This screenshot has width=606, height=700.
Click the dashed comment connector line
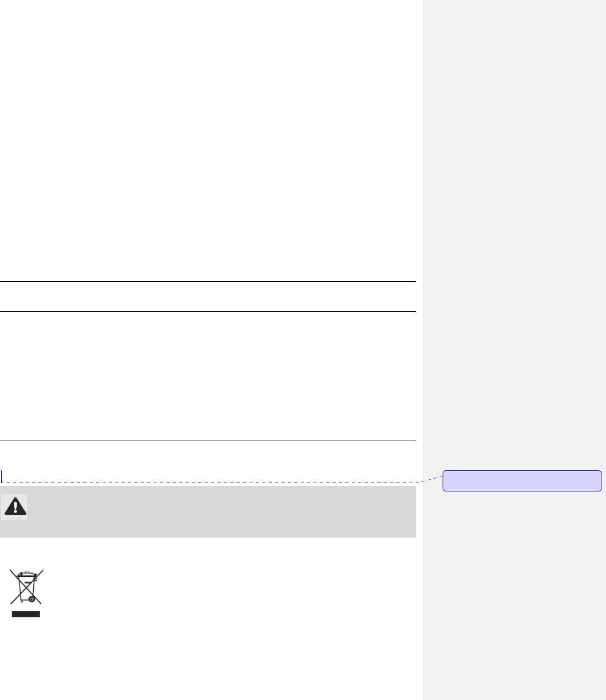coord(222,482)
